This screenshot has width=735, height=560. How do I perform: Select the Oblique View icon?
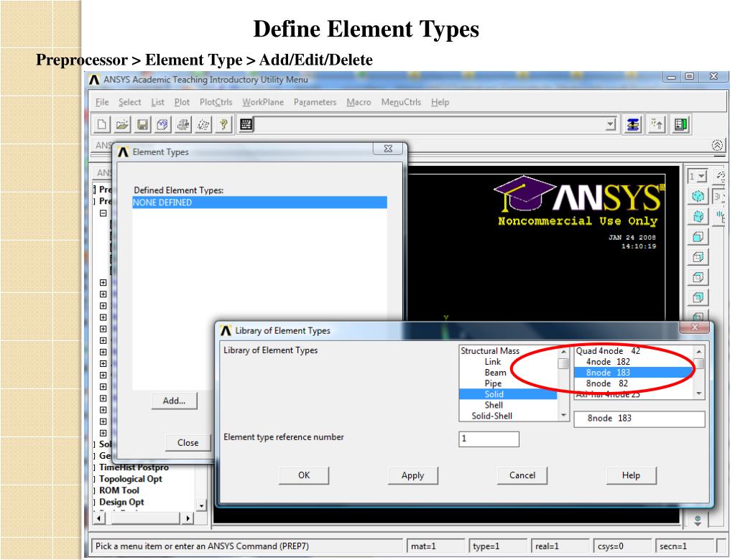(x=698, y=216)
